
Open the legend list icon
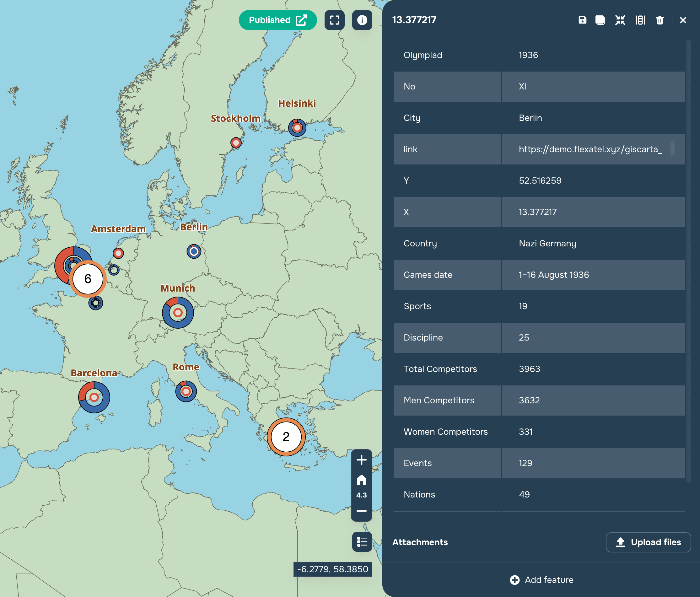(x=362, y=541)
